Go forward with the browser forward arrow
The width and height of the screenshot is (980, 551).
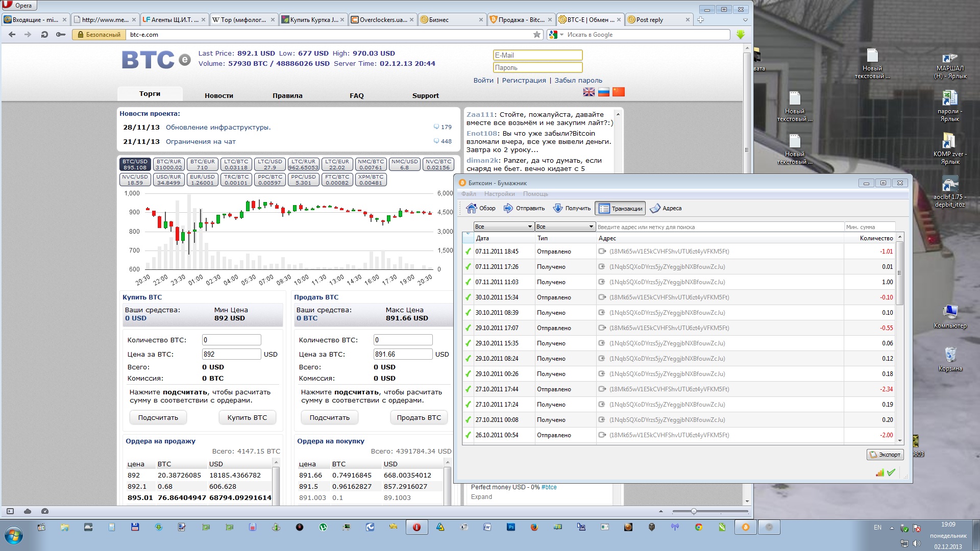tap(28, 35)
